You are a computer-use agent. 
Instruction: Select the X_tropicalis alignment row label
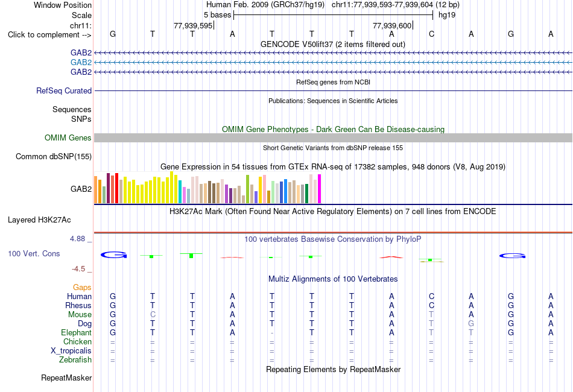pos(71,351)
